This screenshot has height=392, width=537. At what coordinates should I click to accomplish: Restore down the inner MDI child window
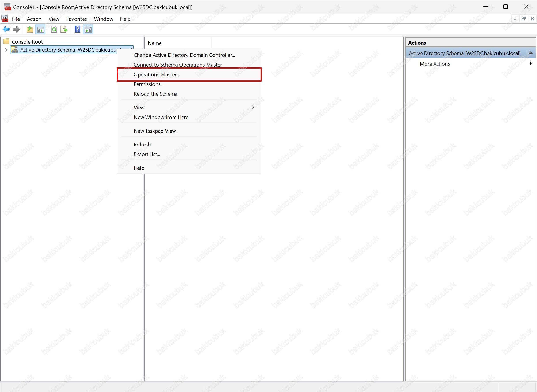pos(524,19)
